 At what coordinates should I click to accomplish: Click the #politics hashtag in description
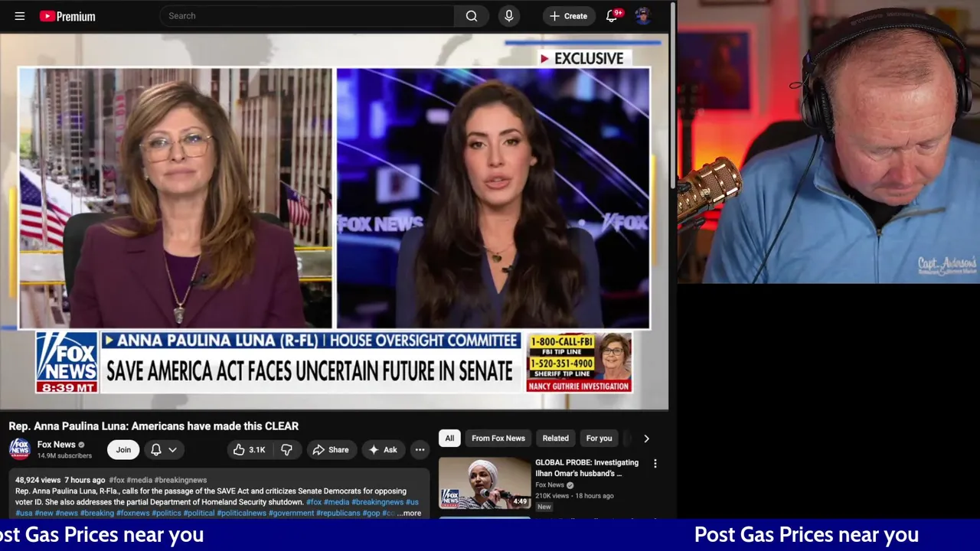(166, 514)
